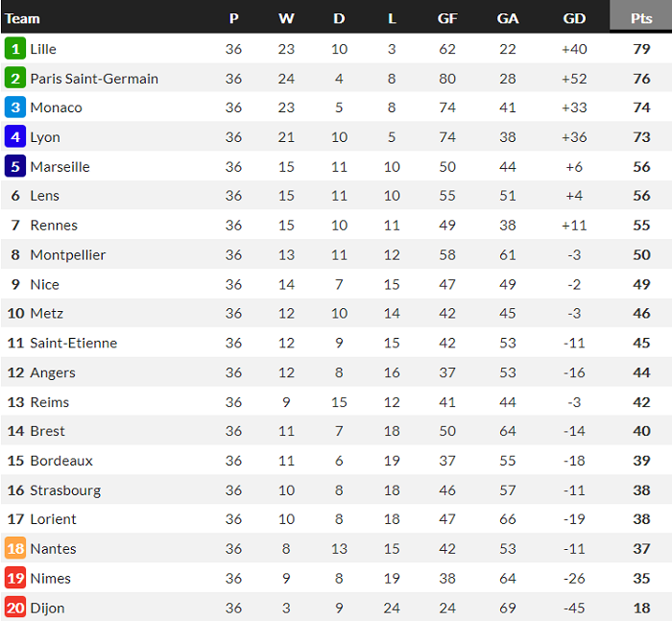This screenshot has width=672, height=621.
Task: Click Marseille's dark blue position 5 badge
Action: (15, 167)
